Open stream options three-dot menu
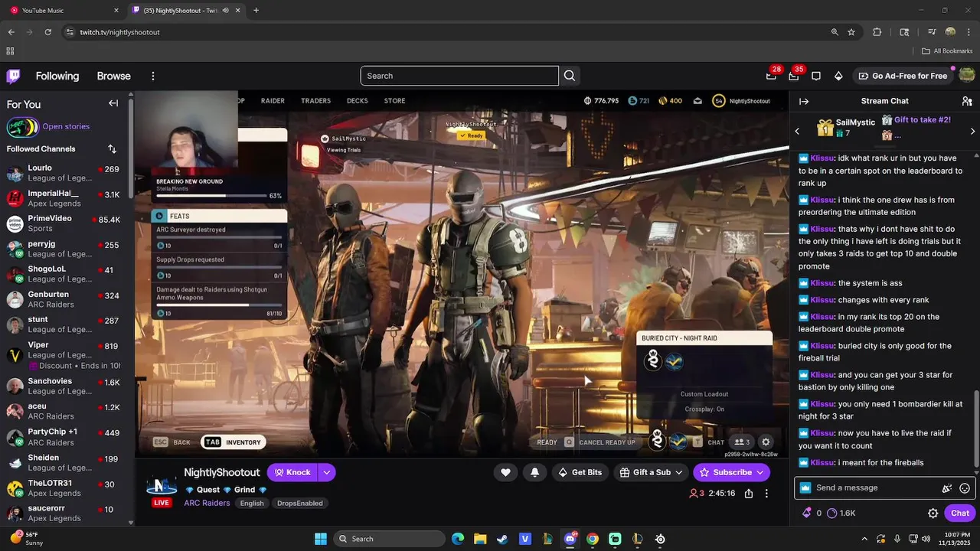980x551 pixels. pyautogui.click(x=766, y=494)
